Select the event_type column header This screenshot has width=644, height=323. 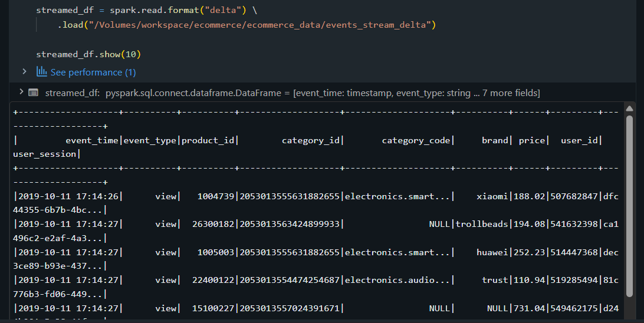[x=150, y=140]
